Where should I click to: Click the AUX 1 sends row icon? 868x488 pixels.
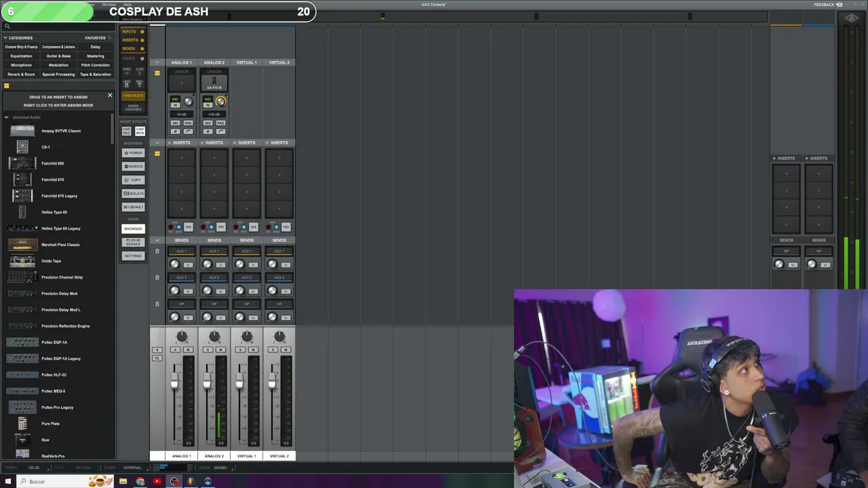click(157, 251)
